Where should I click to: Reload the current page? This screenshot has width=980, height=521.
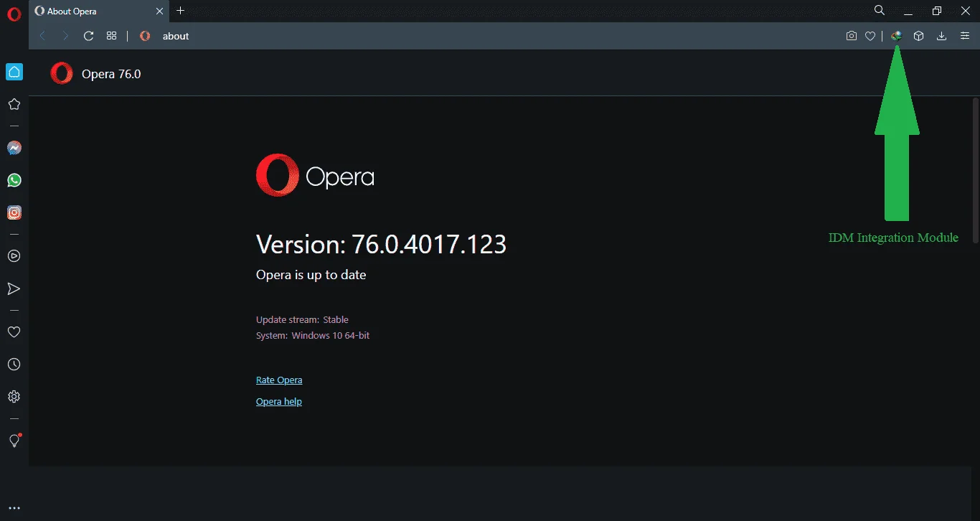[88, 36]
